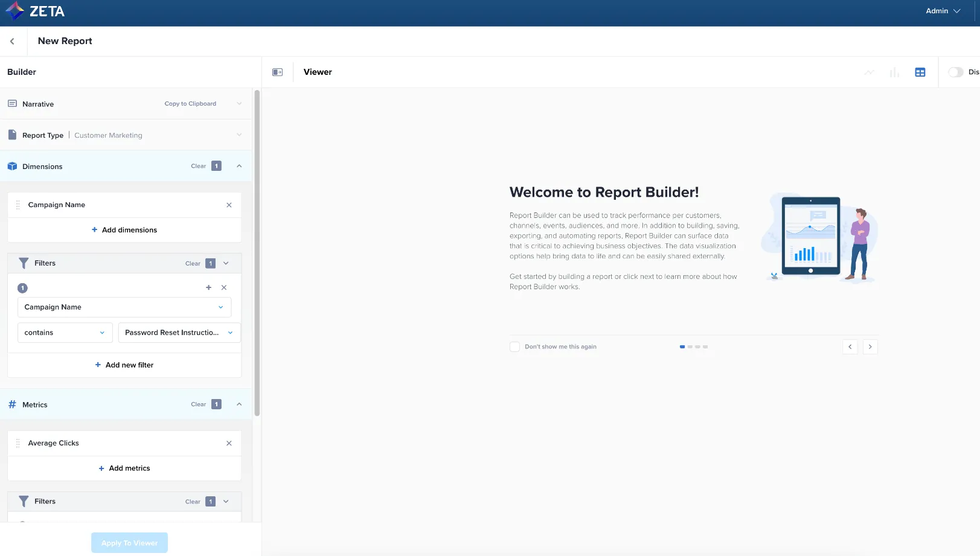This screenshot has width=980, height=556.
Task: Click the funnel icon in Metrics Filters
Action: (x=24, y=501)
